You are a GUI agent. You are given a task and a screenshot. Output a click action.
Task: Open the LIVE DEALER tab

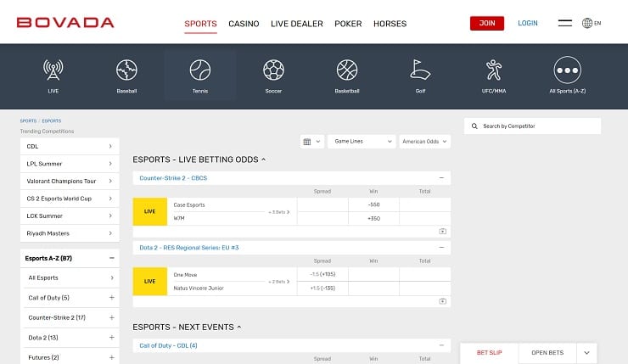pyautogui.click(x=297, y=24)
